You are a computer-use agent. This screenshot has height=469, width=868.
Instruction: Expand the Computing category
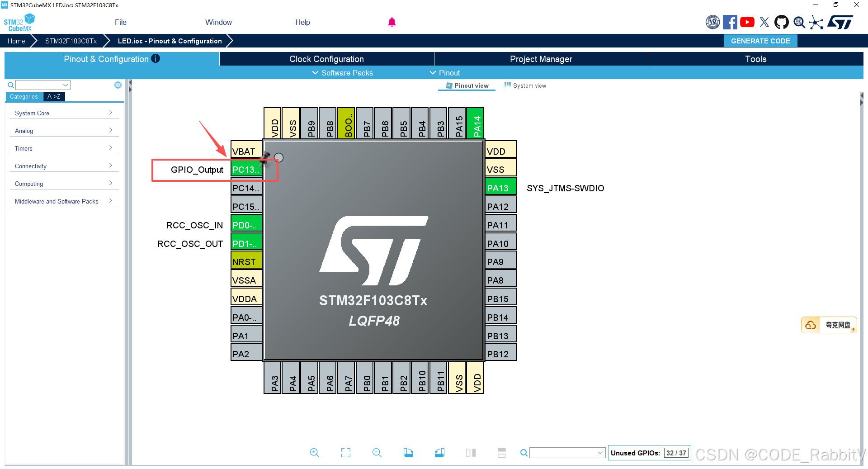coord(64,184)
